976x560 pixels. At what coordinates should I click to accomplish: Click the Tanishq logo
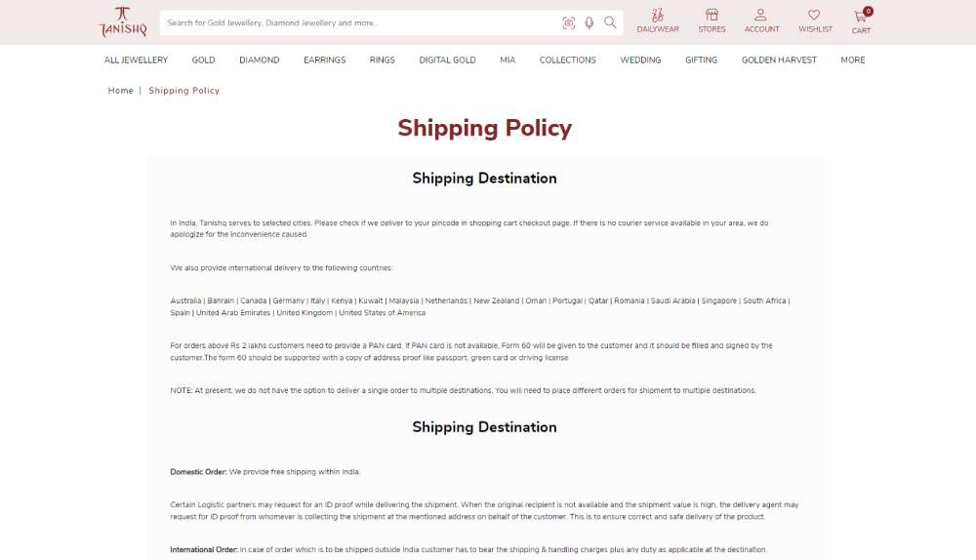click(123, 22)
